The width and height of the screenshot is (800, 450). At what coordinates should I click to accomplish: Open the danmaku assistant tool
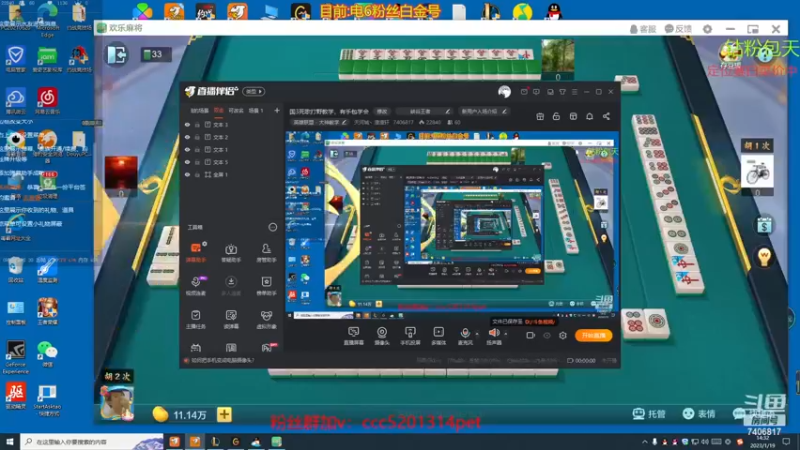pyautogui.click(x=196, y=252)
